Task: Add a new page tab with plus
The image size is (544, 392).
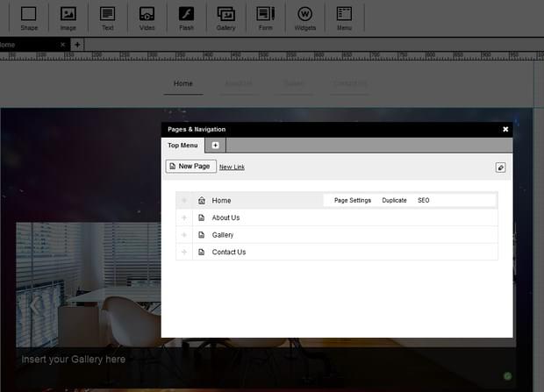Action: point(77,45)
